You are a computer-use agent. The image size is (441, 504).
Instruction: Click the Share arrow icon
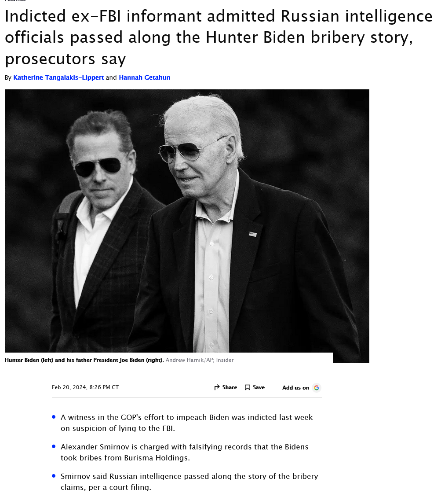click(x=217, y=387)
